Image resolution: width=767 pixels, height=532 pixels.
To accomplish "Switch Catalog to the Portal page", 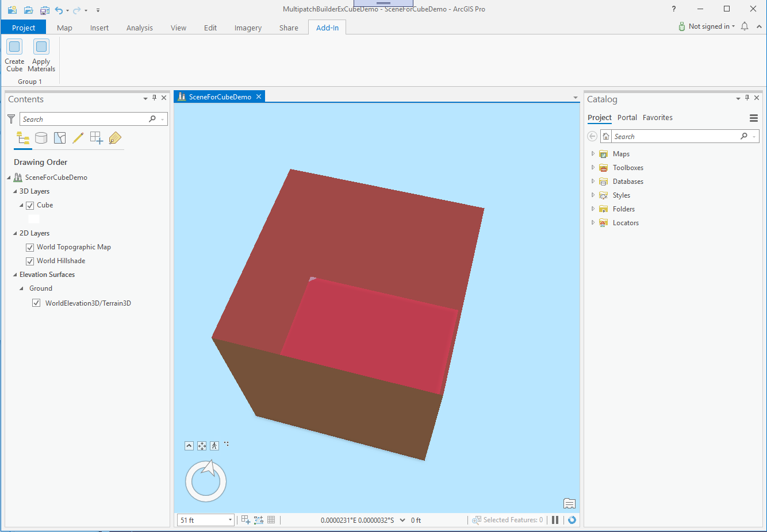I will coord(627,117).
